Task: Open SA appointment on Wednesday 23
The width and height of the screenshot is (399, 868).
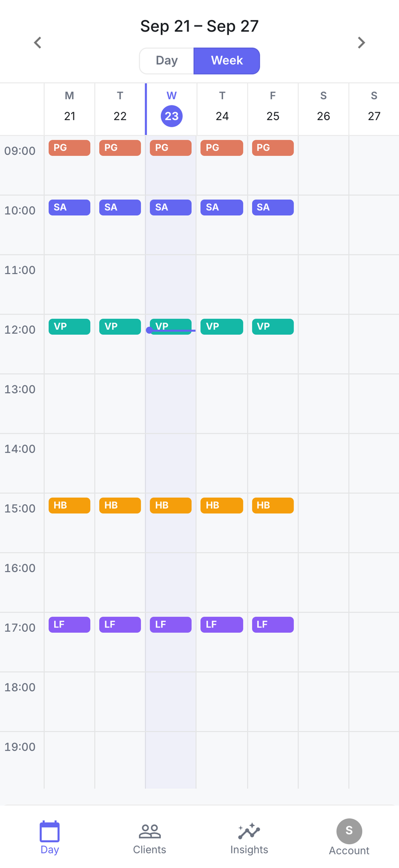Action: click(x=171, y=207)
